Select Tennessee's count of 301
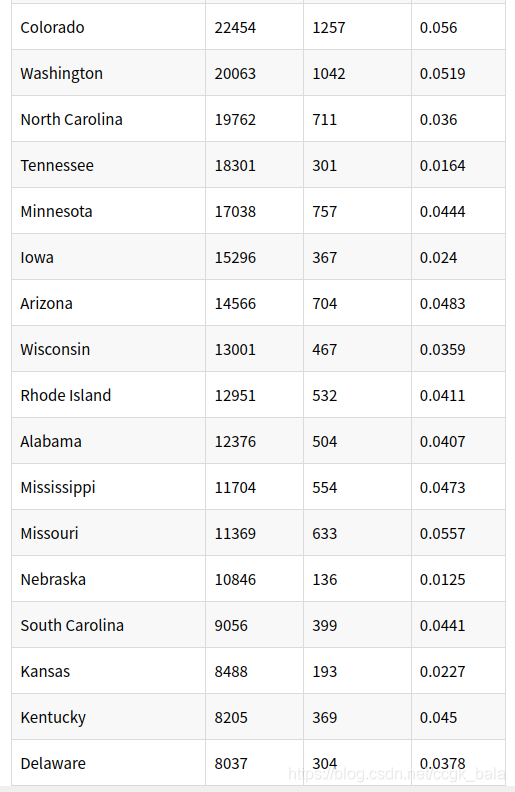 (x=324, y=166)
